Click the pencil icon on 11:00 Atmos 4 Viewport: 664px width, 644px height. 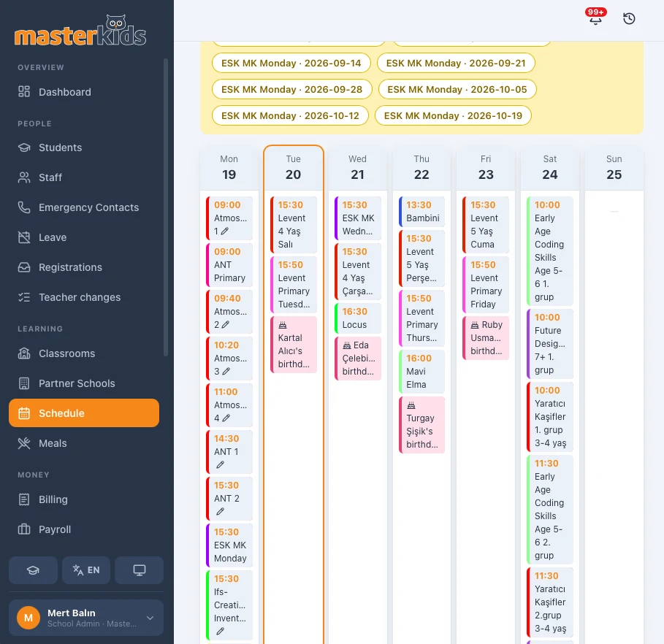(x=226, y=418)
